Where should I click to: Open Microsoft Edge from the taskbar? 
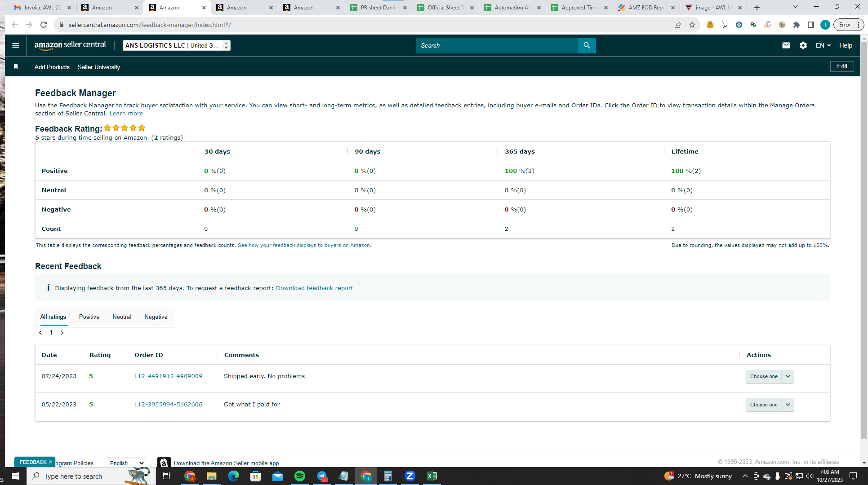pos(234,476)
